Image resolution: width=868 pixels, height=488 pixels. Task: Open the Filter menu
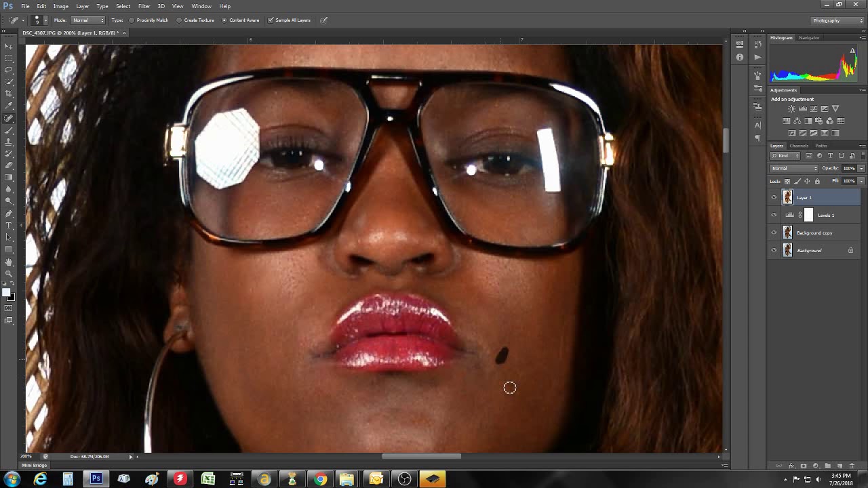(144, 6)
